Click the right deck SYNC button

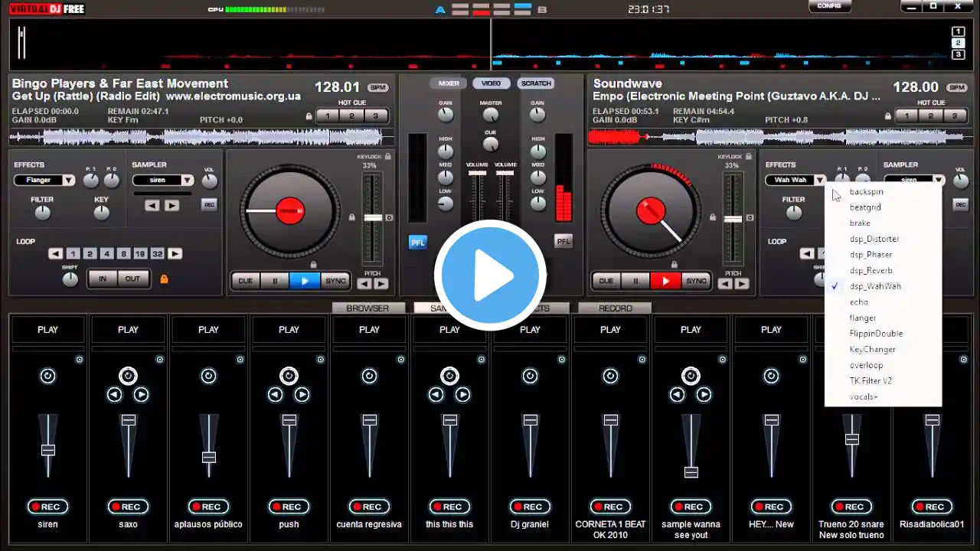tap(696, 281)
